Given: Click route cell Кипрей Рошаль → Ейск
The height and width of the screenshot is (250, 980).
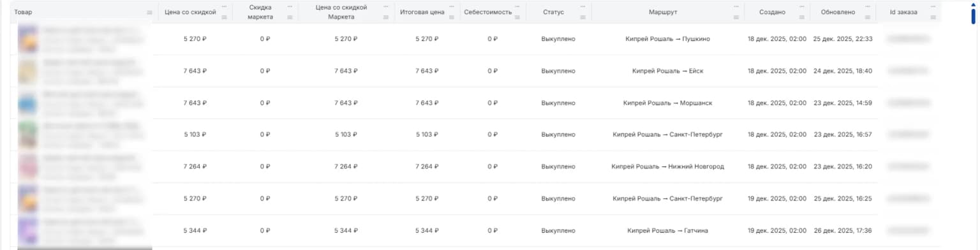Looking at the screenshot, I should click(x=667, y=71).
